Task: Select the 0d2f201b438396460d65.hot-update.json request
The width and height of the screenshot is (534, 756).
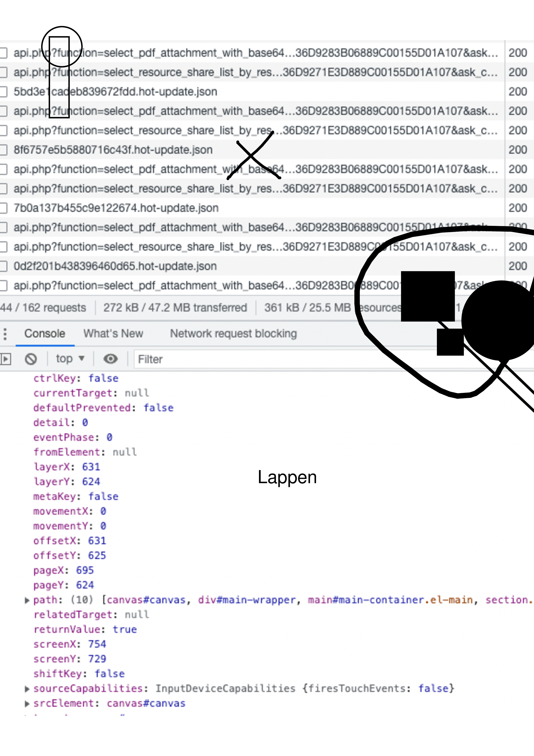Action: pyautogui.click(x=115, y=266)
